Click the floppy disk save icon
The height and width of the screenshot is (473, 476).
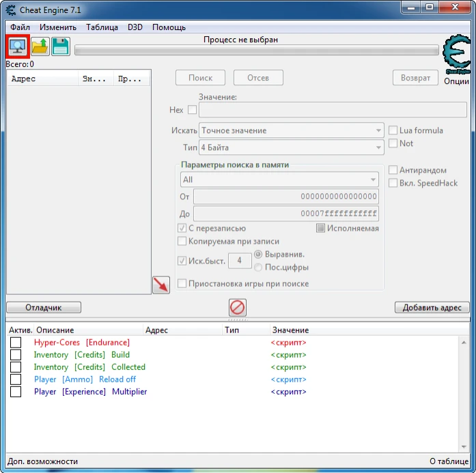pyautogui.click(x=61, y=46)
